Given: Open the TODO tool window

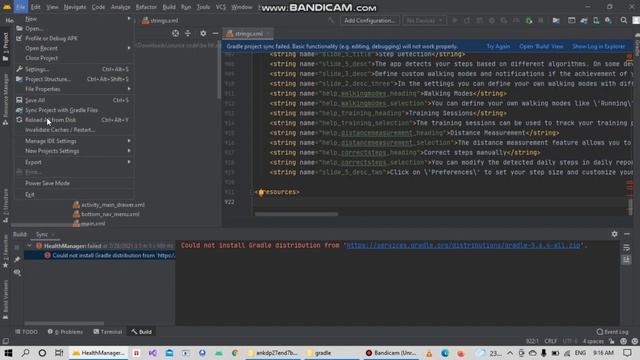Looking at the screenshot, I should click(27, 332).
